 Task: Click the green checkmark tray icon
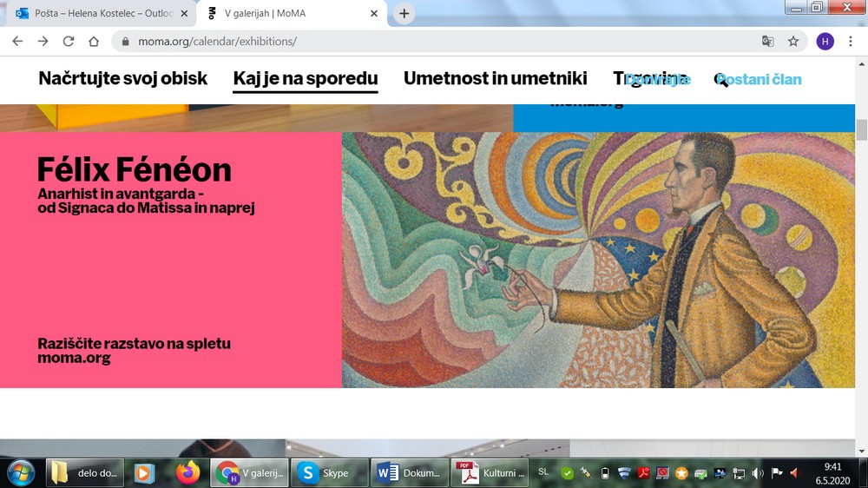point(567,473)
